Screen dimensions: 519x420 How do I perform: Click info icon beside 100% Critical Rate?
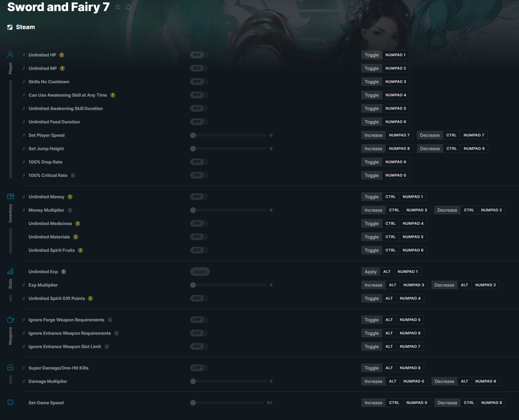(73, 175)
